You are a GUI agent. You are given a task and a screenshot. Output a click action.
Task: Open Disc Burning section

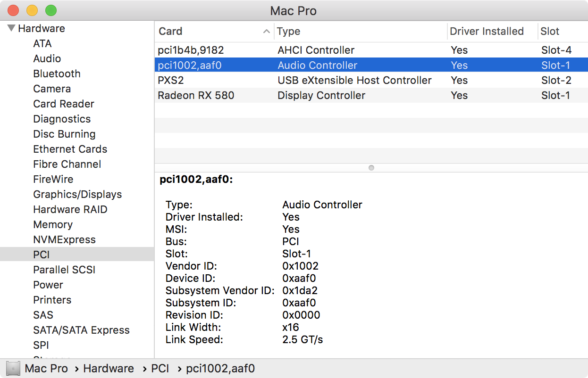coord(64,134)
